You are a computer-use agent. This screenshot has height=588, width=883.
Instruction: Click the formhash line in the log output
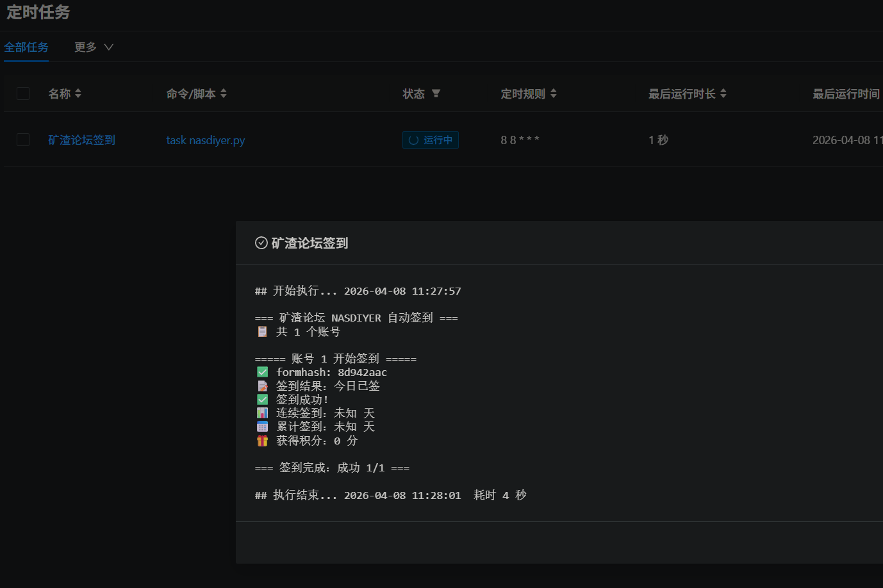(x=331, y=372)
